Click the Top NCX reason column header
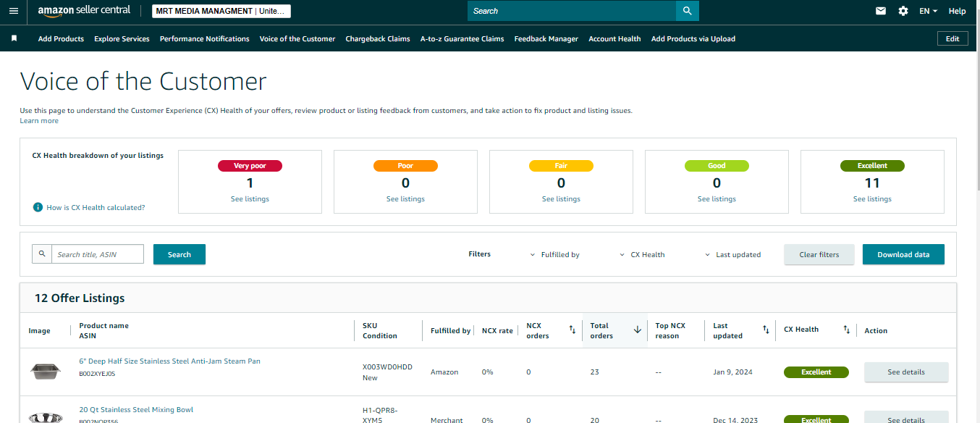Viewport: 980px width, 423px height. (x=670, y=330)
